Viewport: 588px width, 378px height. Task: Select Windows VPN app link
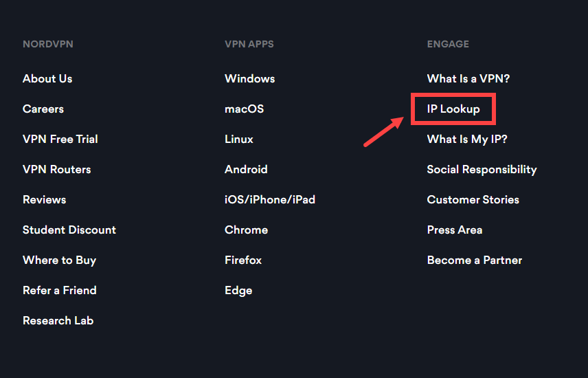click(x=250, y=79)
